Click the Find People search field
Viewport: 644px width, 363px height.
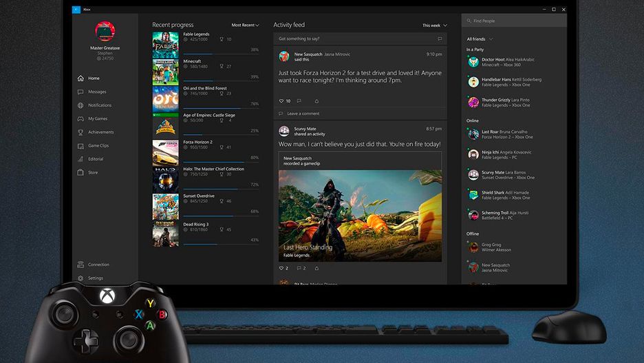(514, 21)
